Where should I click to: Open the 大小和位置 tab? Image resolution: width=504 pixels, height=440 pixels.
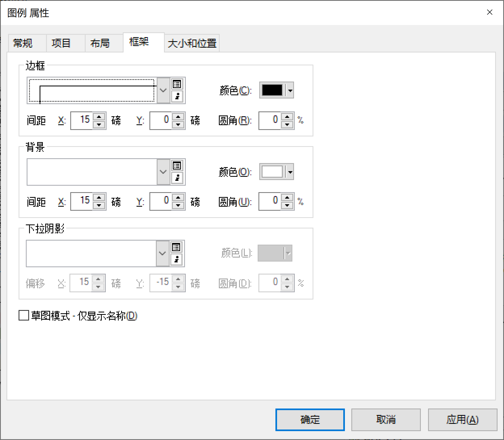click(x=192, y=43)
